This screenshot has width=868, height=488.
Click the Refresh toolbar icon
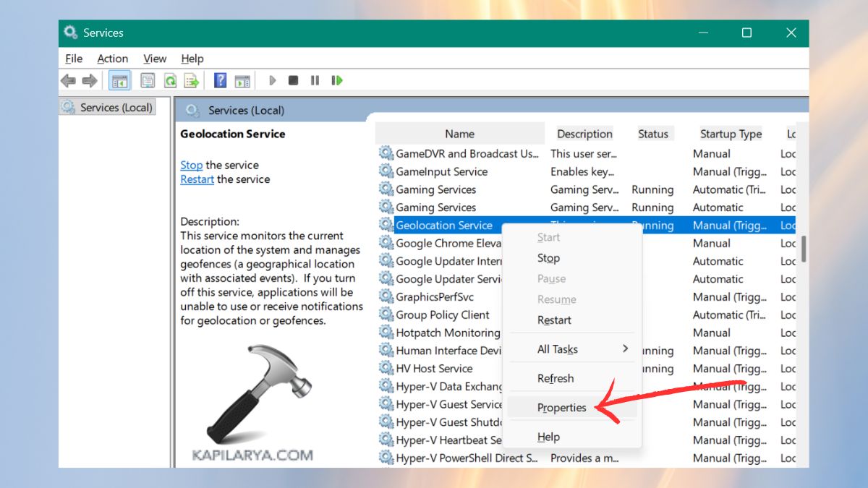170,81
